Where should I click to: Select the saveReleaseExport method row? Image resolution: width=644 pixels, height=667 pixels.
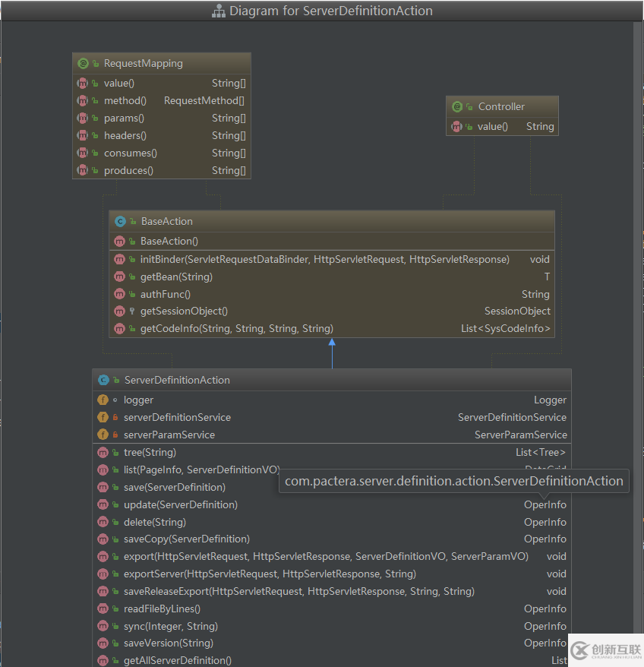click(x=298, y=592)
